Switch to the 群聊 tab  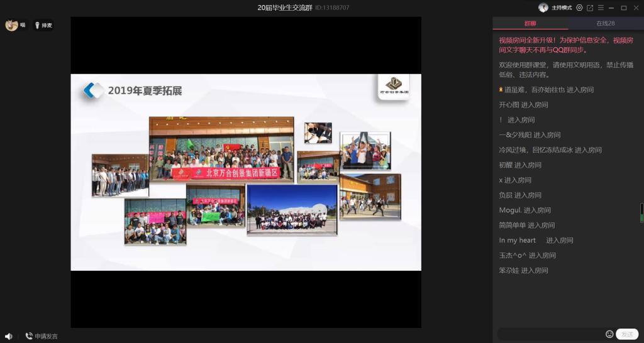[x=530, y=23]
